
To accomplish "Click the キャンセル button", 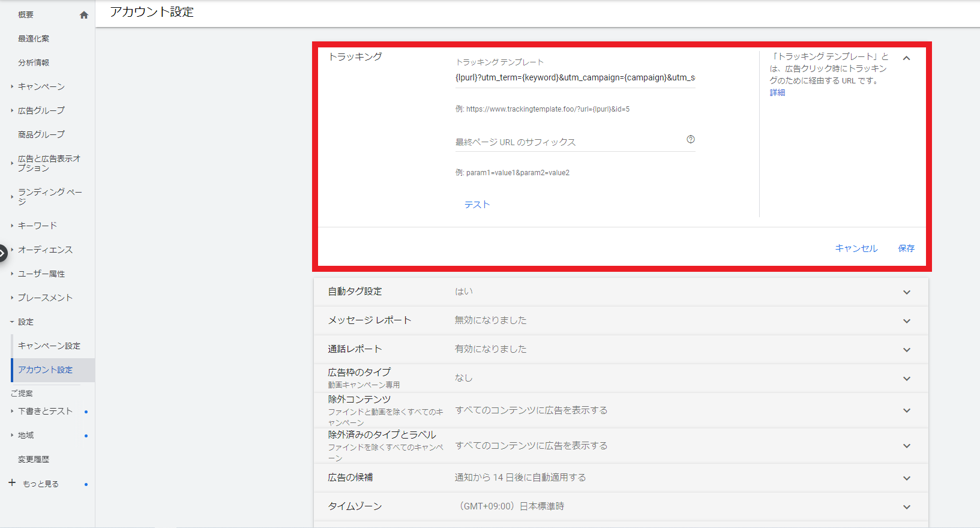I will (x=856, y=248).
